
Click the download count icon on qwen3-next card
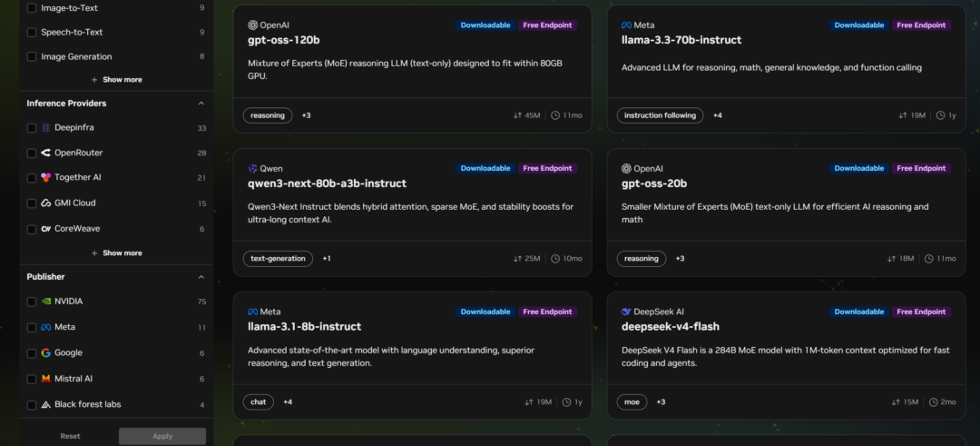point(517,259)
